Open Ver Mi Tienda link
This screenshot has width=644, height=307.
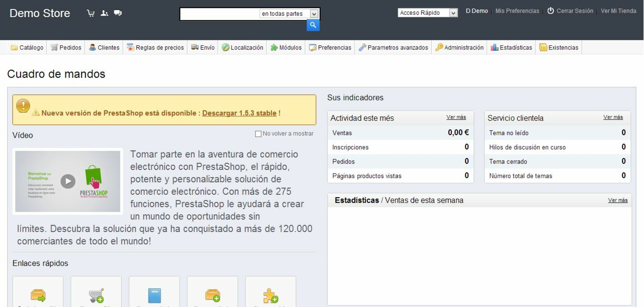[618, 11]
